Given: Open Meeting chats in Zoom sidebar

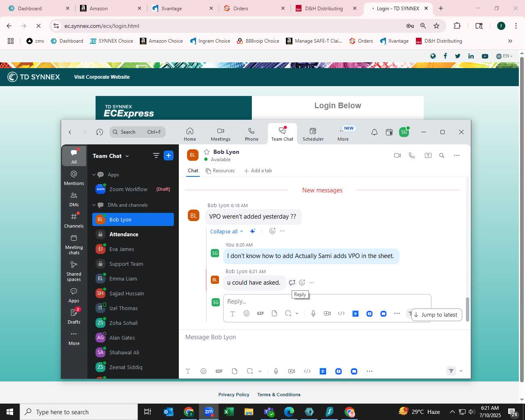Looking at the screenshot, I should pos(74,244).
